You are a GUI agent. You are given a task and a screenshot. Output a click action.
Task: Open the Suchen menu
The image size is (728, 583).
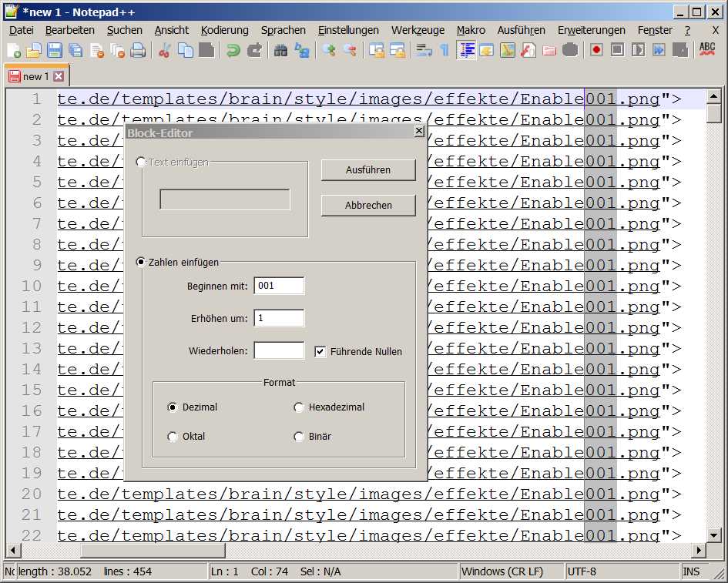(125, 30)
